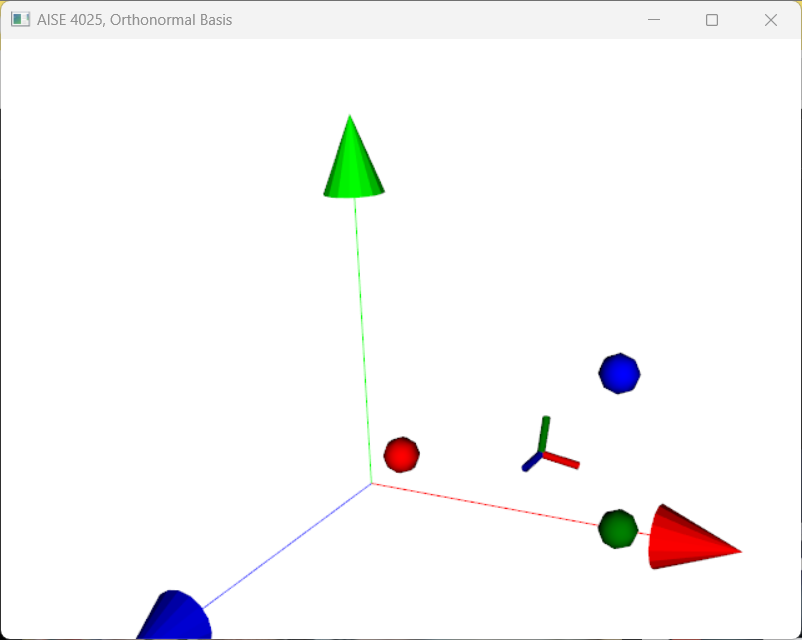Maximize the AISE 4025 window
The height and width of the screenshot is (640, 802).
pos(712,19)
